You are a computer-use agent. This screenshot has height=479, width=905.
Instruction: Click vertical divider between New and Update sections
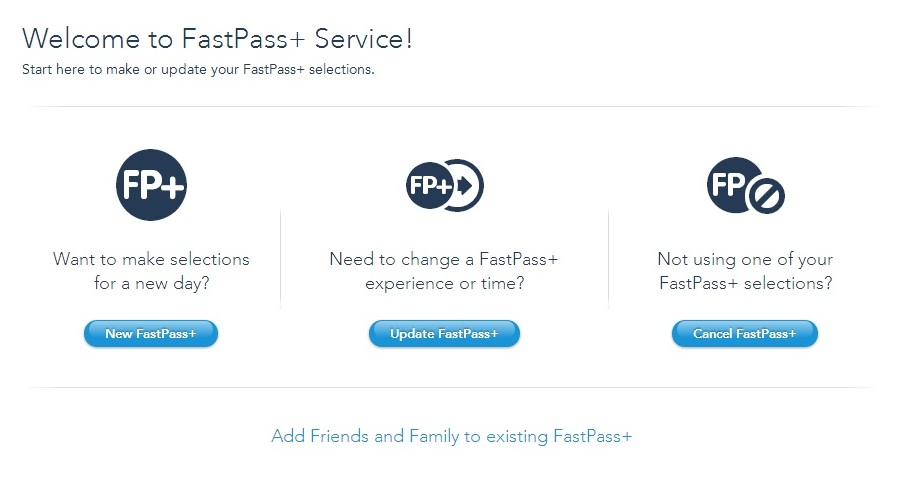click(281, 258)
